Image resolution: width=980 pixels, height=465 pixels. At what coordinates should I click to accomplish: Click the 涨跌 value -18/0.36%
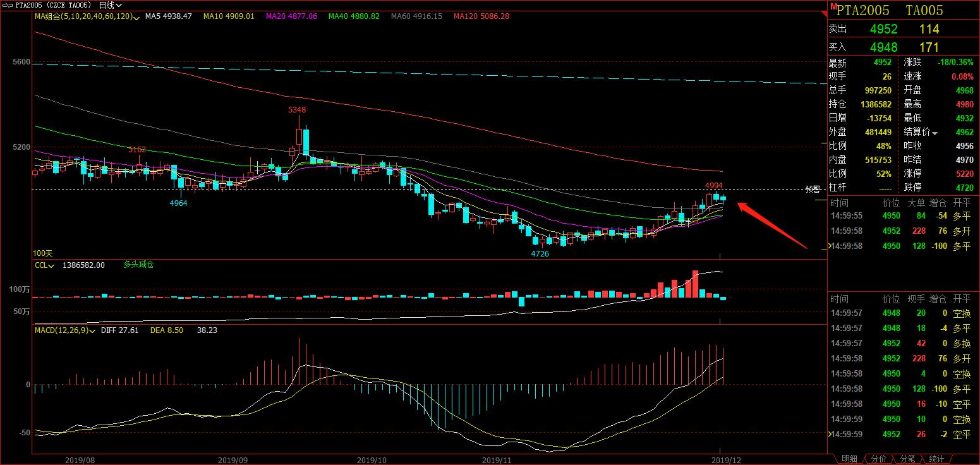tap(956, 63)
